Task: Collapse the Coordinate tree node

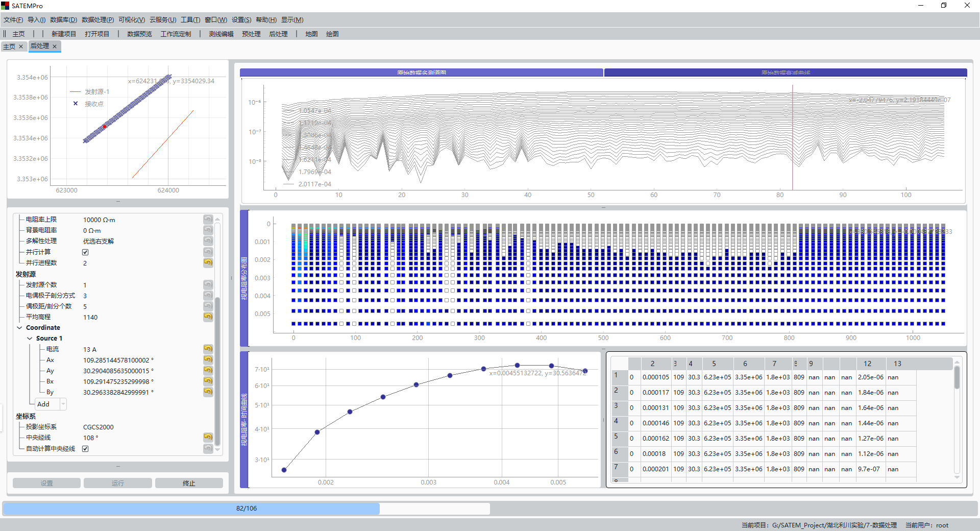Action: pos(19,328)
